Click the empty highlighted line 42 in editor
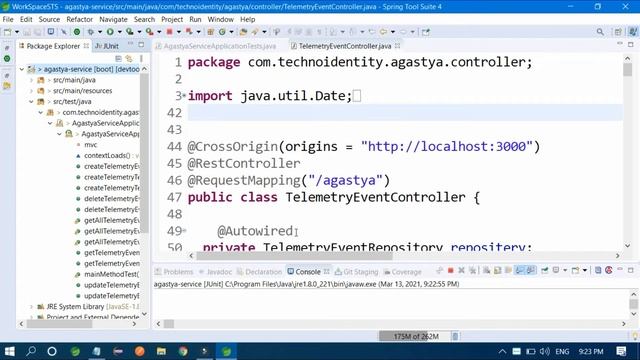 coord(405,113)
